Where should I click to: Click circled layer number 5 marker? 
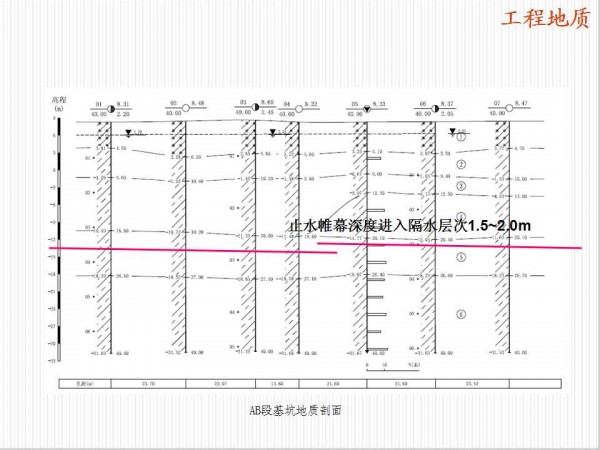(x=461, y=257)
